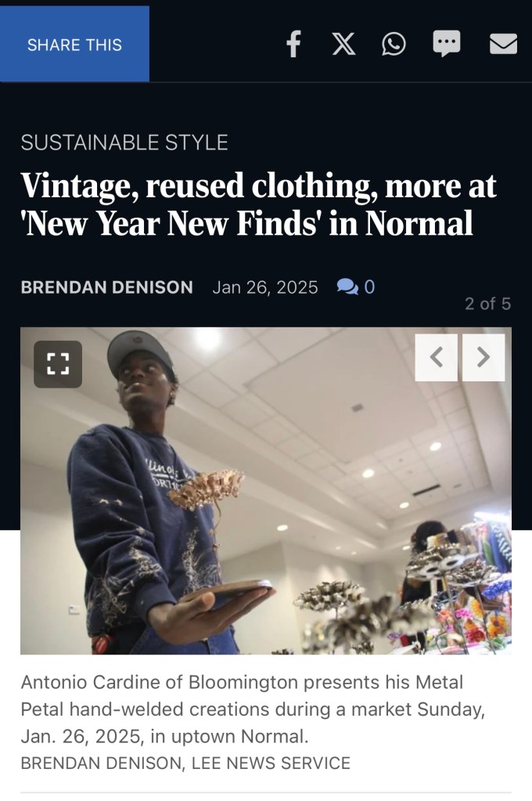Click the Lee News Service credit line
This screenshot has height=801, width=532.
click(185, 763)
